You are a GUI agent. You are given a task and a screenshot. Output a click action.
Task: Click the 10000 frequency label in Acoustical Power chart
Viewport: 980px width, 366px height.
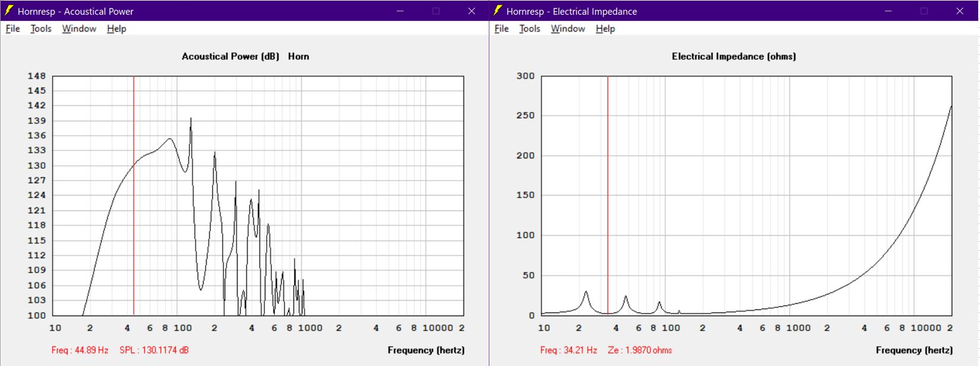[437, 328]
